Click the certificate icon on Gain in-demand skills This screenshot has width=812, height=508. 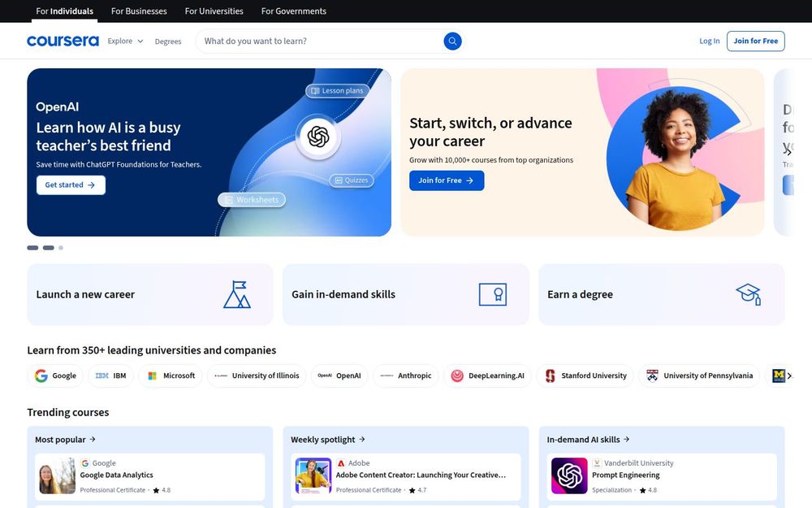(493, 294)
